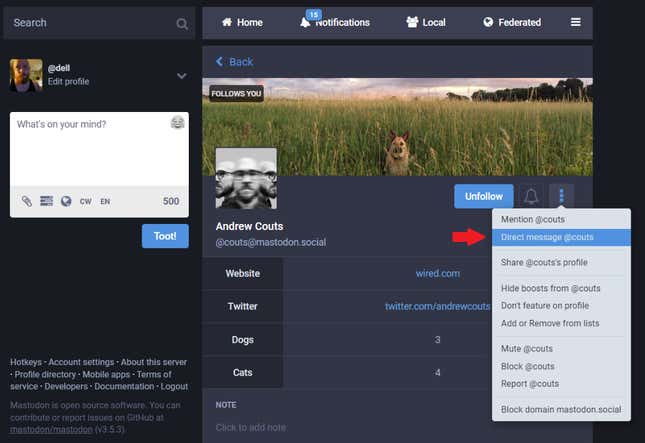Click the @dell avatar picture
The width and height of the screenshot is (645, 443).
click(26, 75)
